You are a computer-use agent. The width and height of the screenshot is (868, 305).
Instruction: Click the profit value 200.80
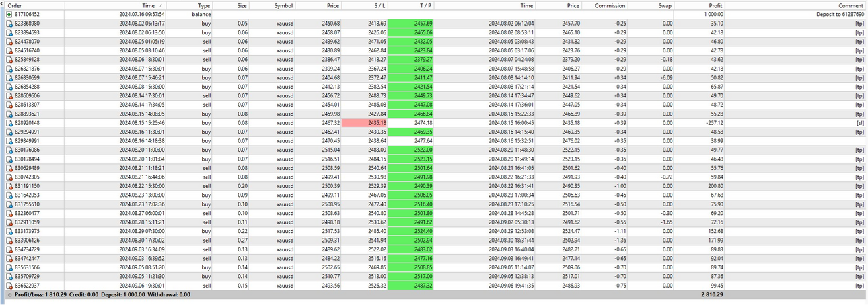click(715, 185)
